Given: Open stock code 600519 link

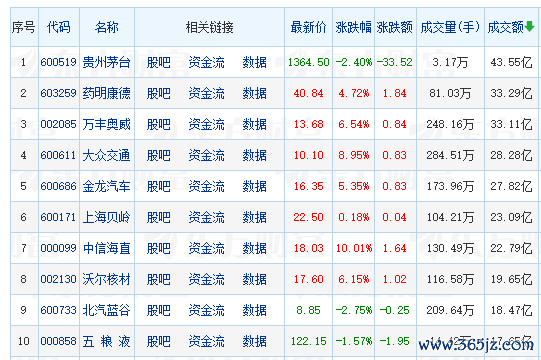Looking at the screenshot, I should coord(58,62).
